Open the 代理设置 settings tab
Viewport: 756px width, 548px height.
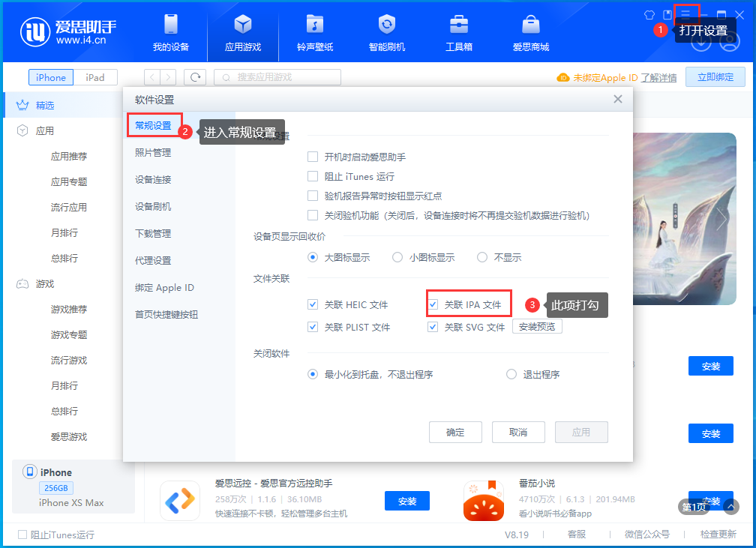pos(154,259)
